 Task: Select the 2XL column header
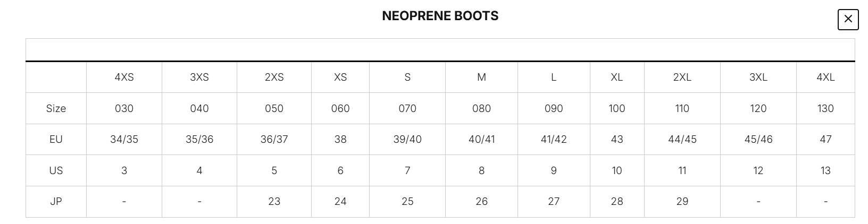click(x=682, y=77)
